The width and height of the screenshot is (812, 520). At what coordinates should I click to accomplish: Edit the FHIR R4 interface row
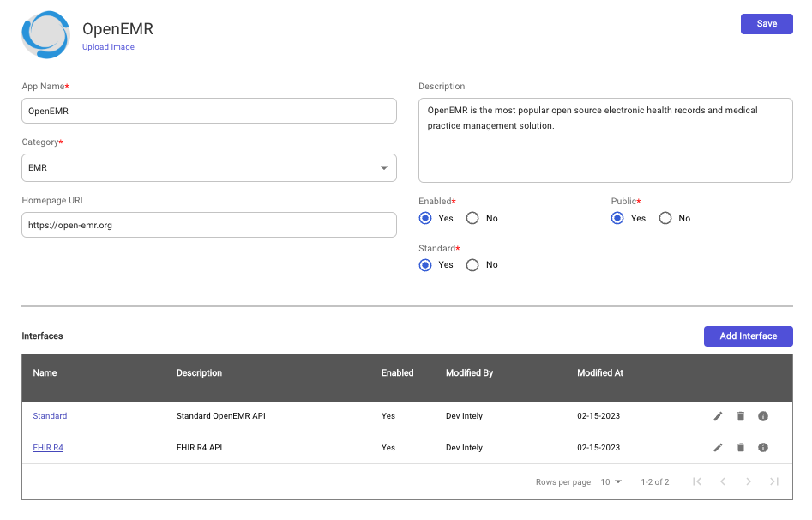click(718, 448)
